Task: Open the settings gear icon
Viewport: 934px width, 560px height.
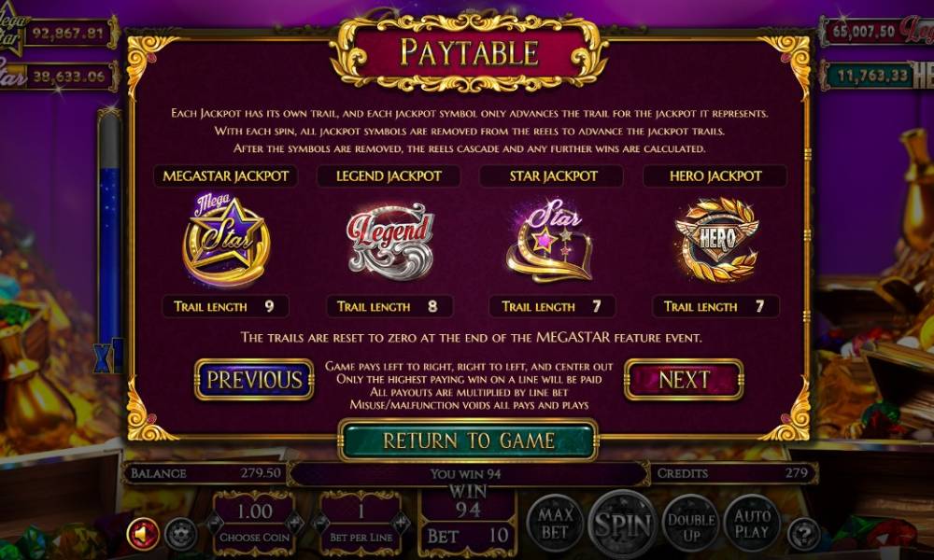Action: coord(180,535)
